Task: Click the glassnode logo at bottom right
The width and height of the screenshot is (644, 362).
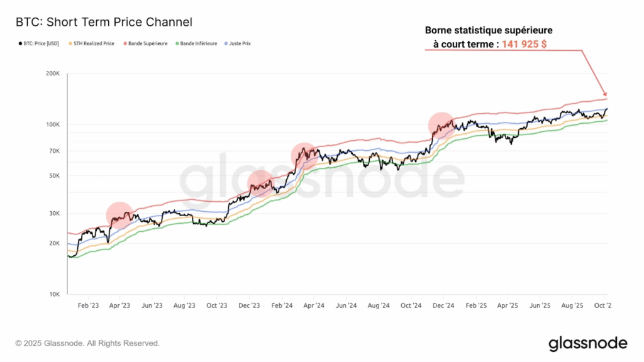Action: [x=587, y=343]
